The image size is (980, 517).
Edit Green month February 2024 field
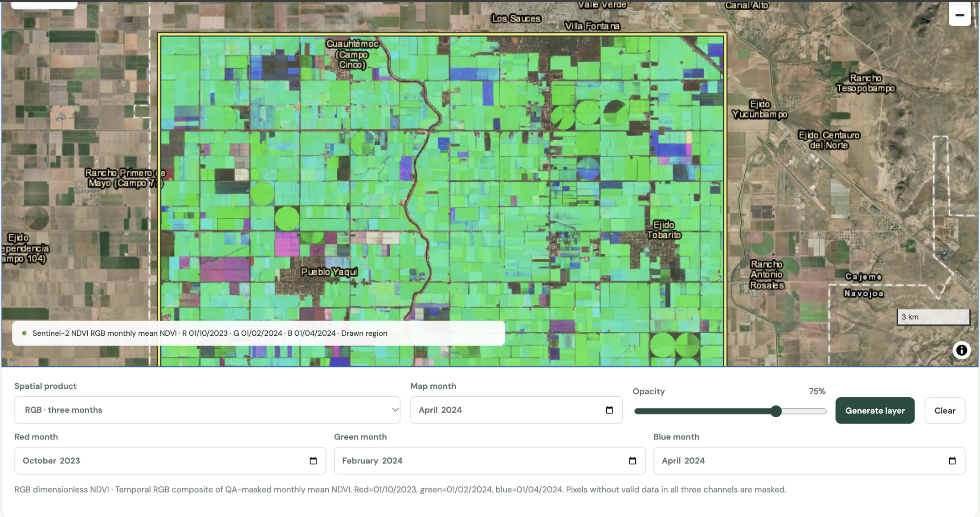coord(490,460)
